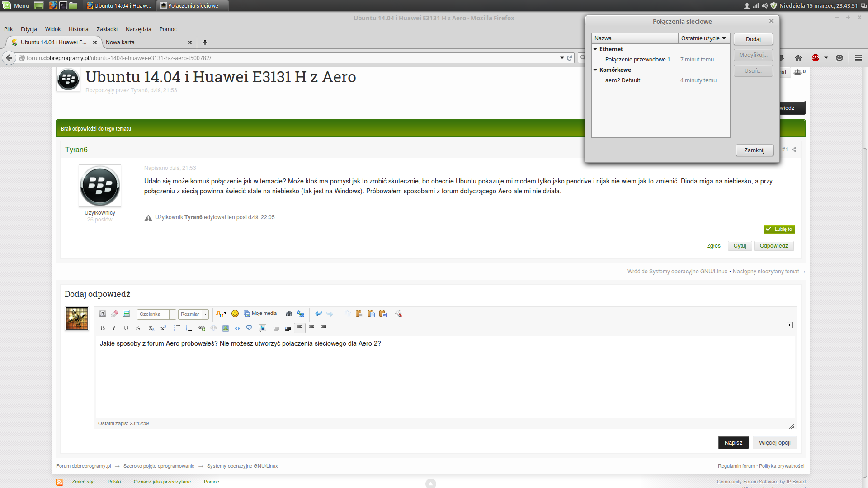The height and width of the screenshot is (488, 868).
Task: Open the Firefox hamburger menu
Action: tap(859, 58)
